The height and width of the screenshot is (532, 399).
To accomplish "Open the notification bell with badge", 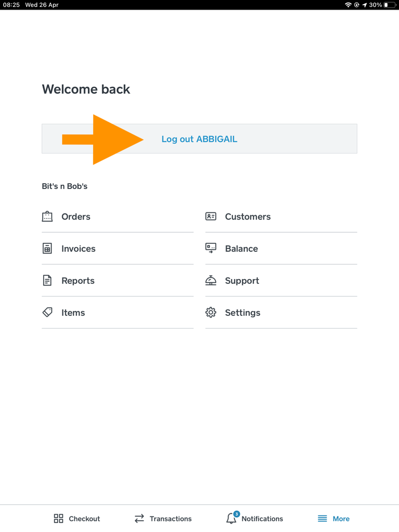I will pos(231,518).
